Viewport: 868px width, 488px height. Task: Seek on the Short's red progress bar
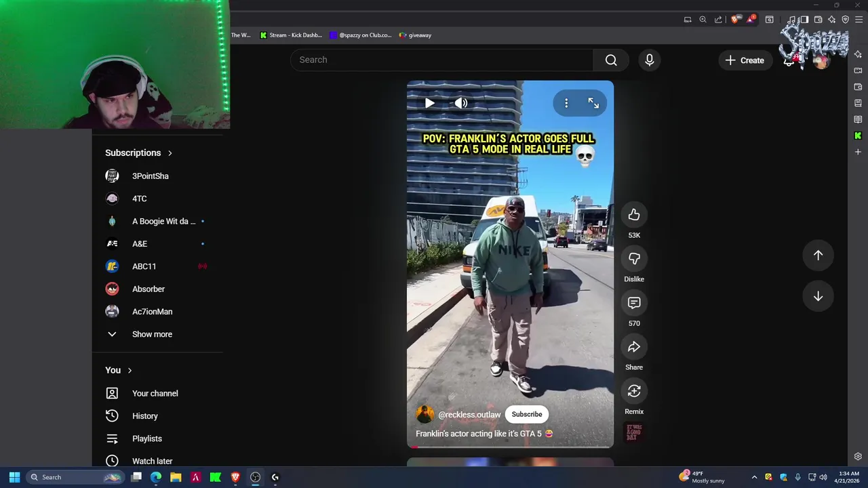pos(510,447)
